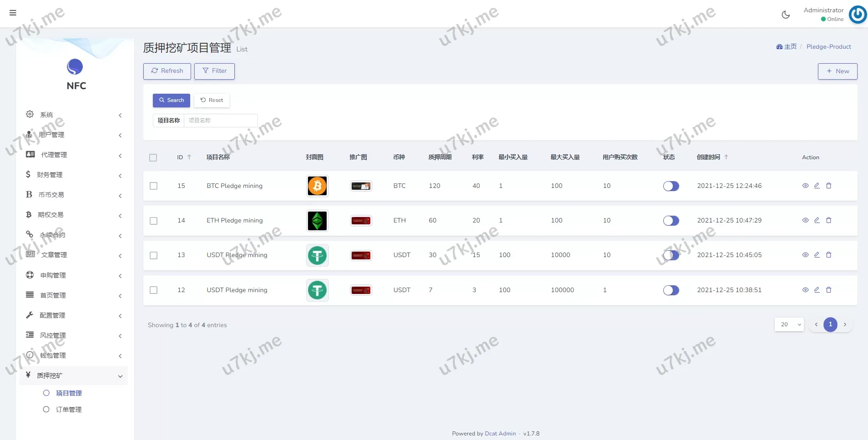The height and width of the screenshot is (440, 868).
Task: Sort the table by 创建时间 column arrow
Action: [726, 157]
